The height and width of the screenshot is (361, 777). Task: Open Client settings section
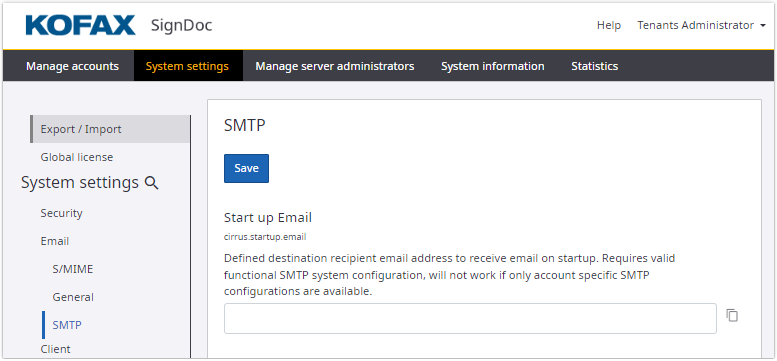tap(56, 349)
